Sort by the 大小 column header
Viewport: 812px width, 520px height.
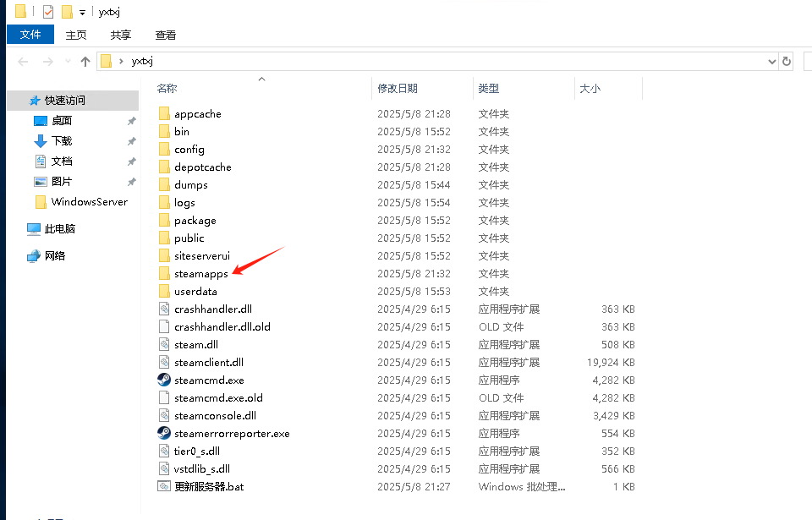[590, 89]
